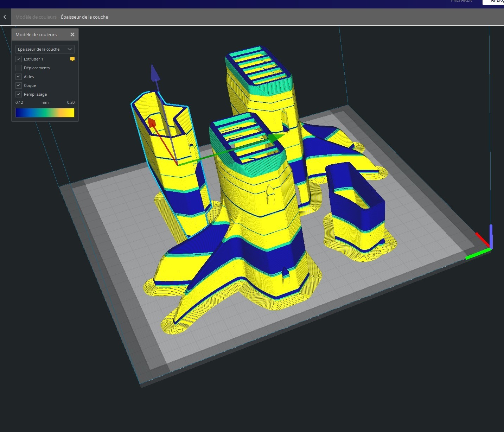Click the layer thickness color gradient bar
504x432 pixels.
pos(45,113)
